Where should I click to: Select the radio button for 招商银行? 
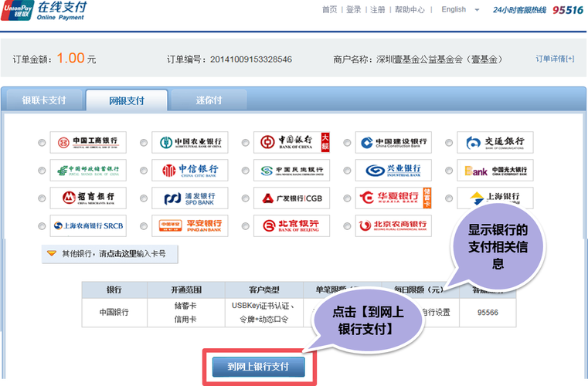click(42, 198)
